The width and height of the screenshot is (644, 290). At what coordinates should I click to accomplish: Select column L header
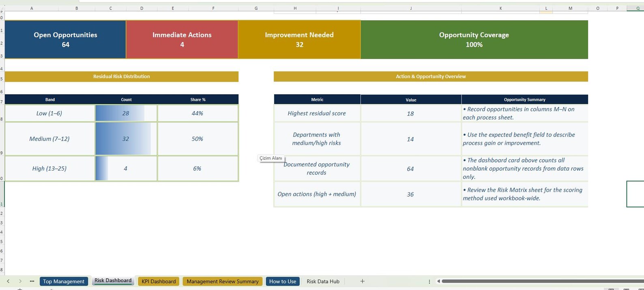pyautogui.click(x=546, y=8)
